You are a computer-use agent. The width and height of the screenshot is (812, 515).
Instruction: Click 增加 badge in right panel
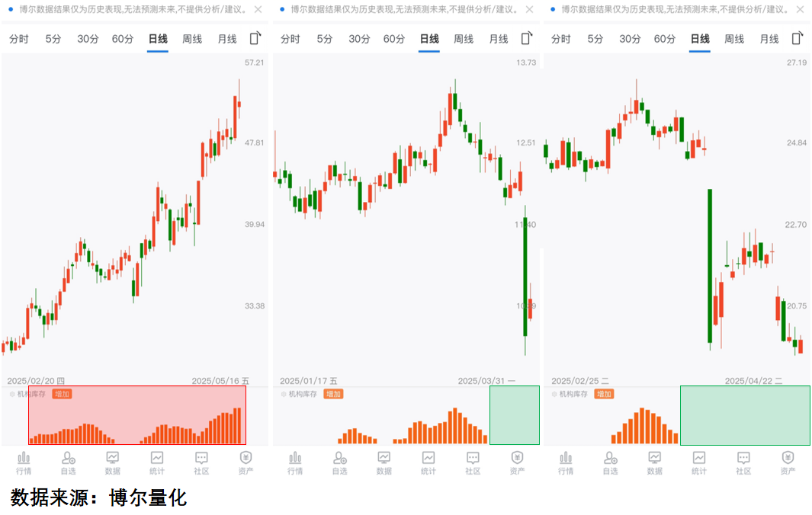[x=605, y=394]
